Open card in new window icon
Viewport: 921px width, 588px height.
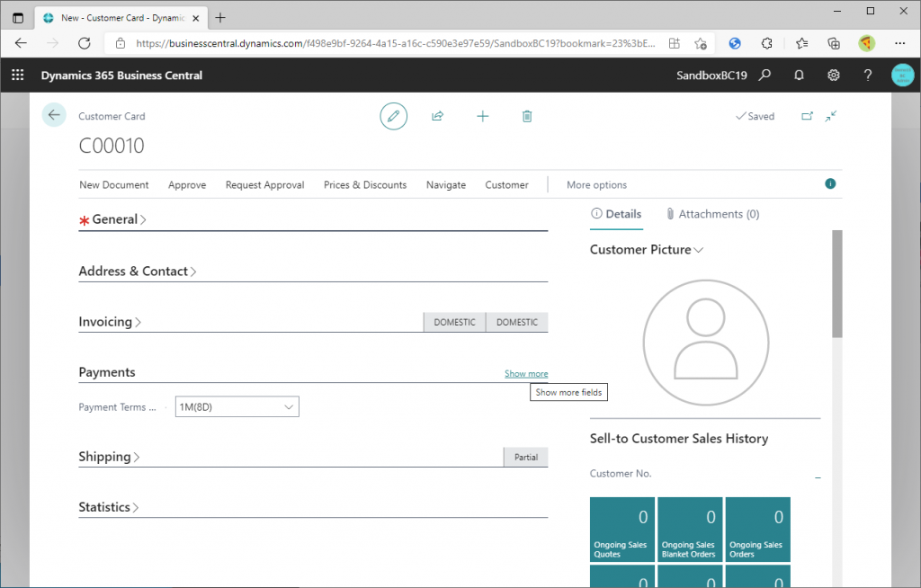point(808,116)
